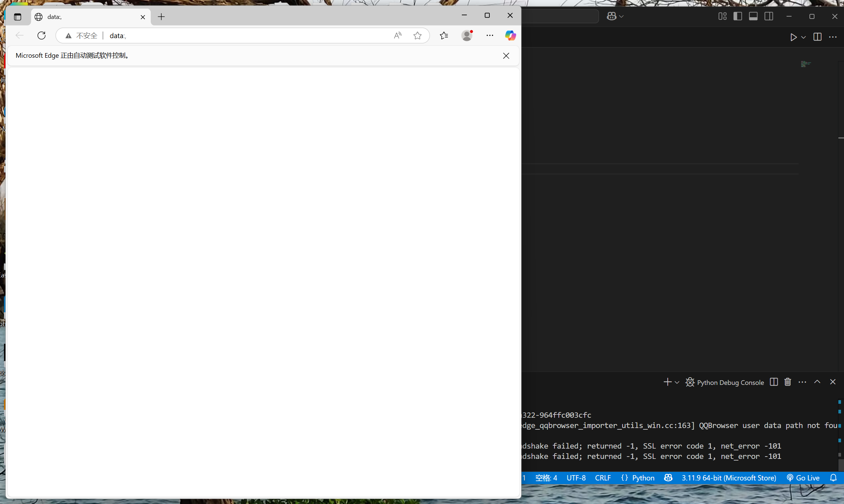Open the favorites list icon
844x504 pixels.
pos(444,36)
